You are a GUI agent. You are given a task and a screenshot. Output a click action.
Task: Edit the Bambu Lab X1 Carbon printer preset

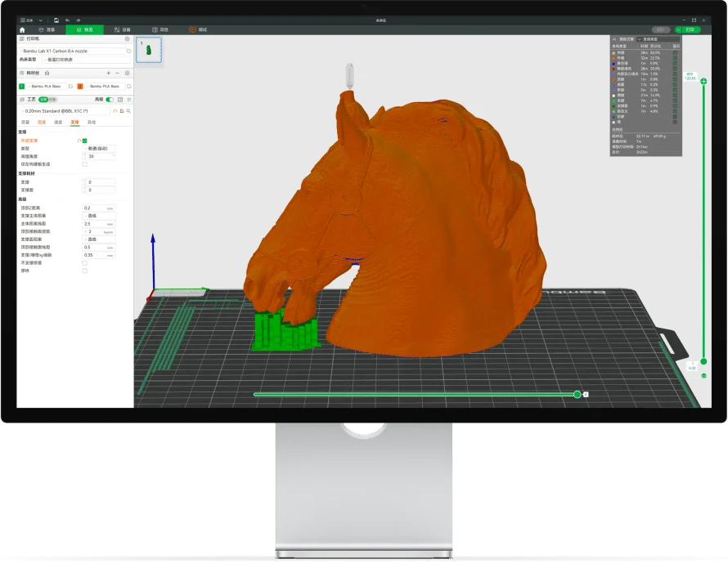(129, 51)
